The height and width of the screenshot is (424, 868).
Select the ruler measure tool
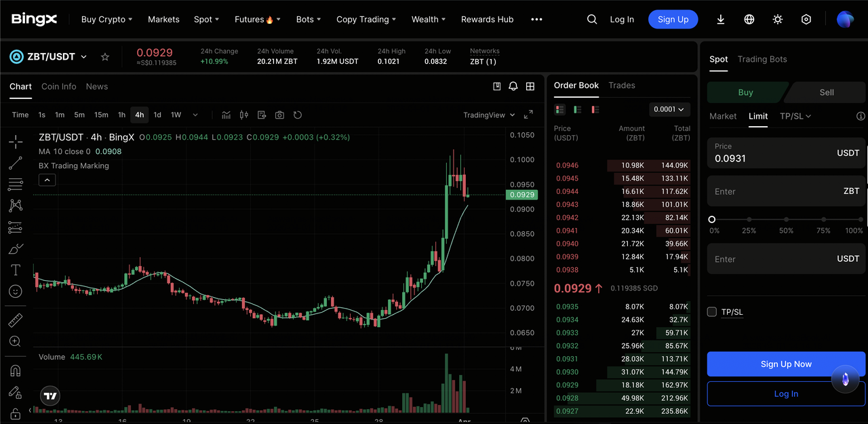pyautogui.click(x=15, y=320)
